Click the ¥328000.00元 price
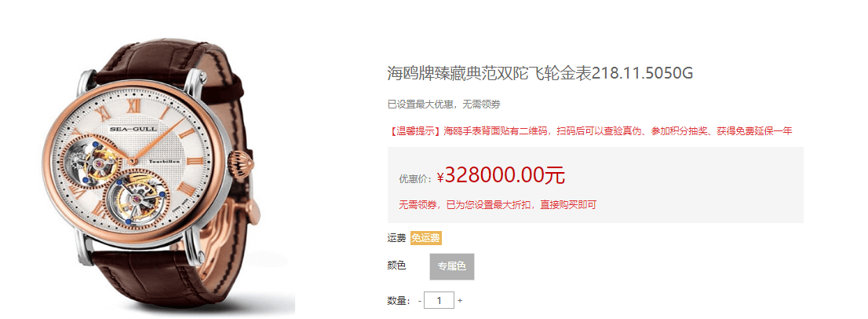 [x=501, y=175]
